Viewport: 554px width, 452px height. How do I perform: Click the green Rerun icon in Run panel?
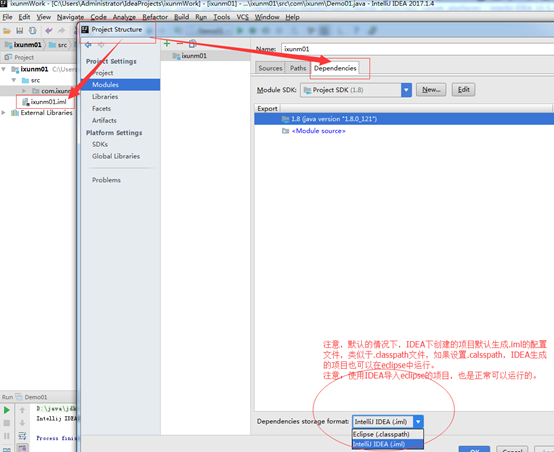tap(6, 410)
